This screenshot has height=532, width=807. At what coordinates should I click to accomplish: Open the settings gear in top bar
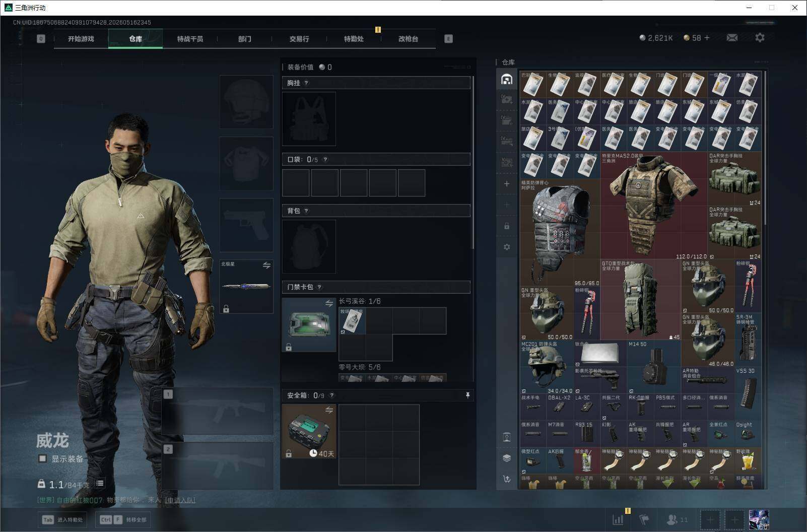click(x=760, y=38)
